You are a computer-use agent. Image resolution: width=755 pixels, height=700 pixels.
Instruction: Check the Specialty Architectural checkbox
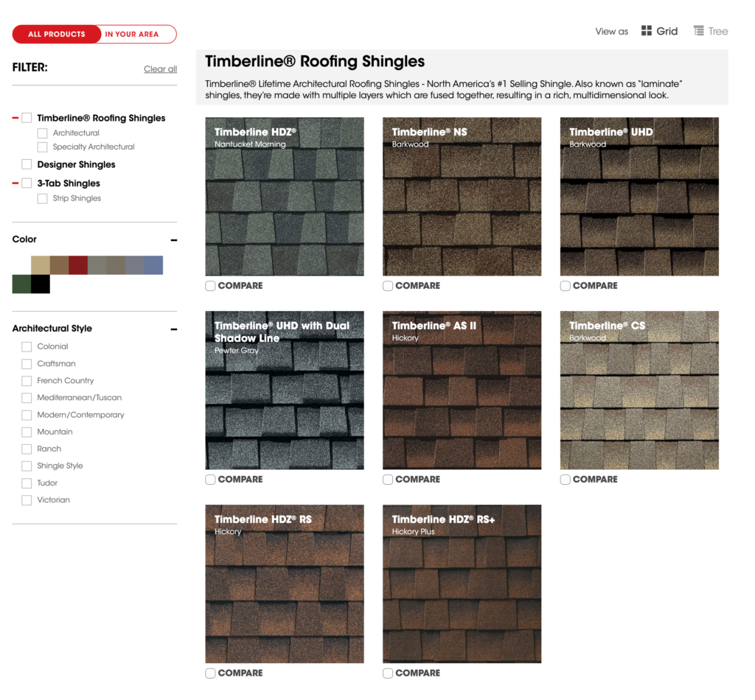pos(42,147)
